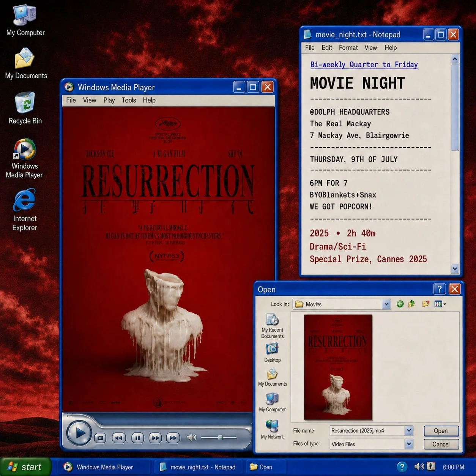The image size is (476, 476).
Task: Switch to movie_night.txt Notepad taskbar button
Action: pos(198,467)
